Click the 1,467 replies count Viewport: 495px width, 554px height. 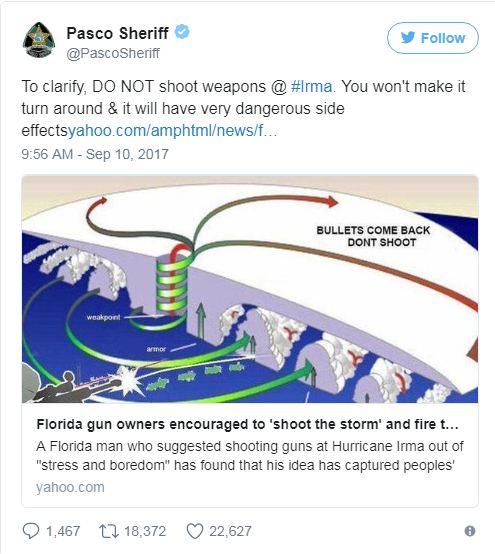point(63,531)
